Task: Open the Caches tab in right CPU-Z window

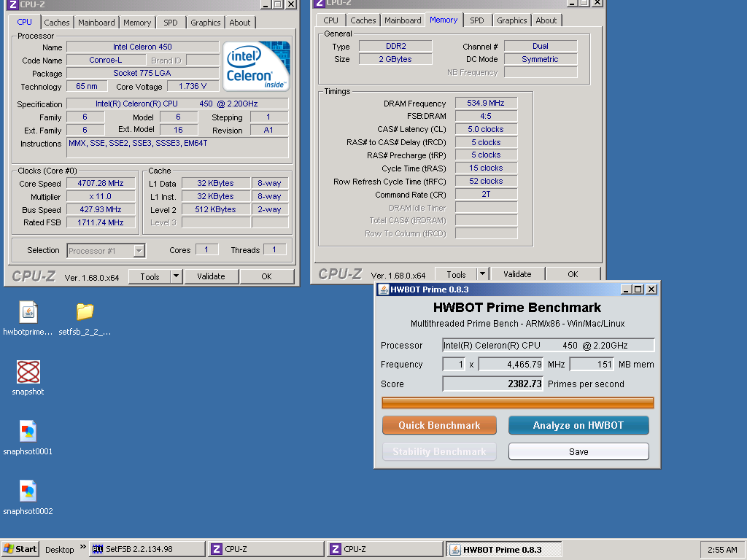Action: [x=363, y=20]
